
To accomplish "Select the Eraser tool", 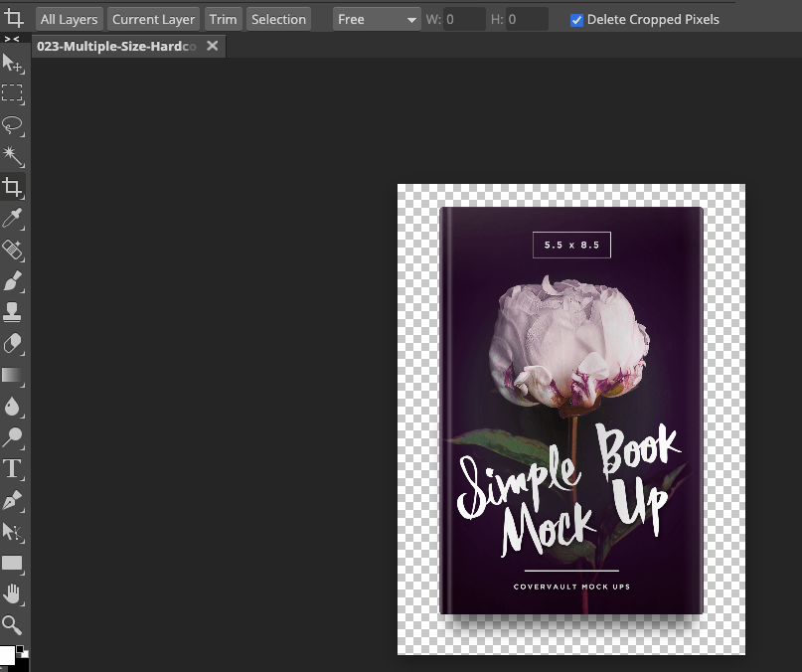I will click(x=12, y=344).
